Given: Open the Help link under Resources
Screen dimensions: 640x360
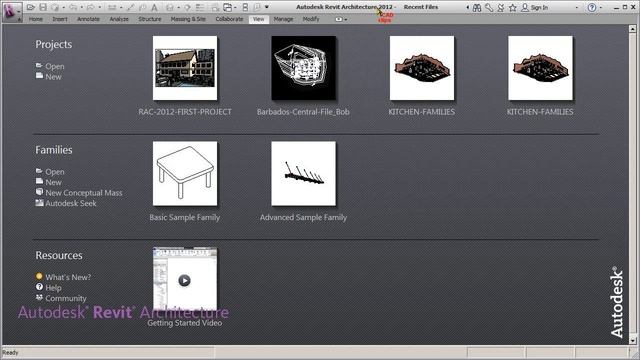Looking at the screenshot, I should 53,288.
